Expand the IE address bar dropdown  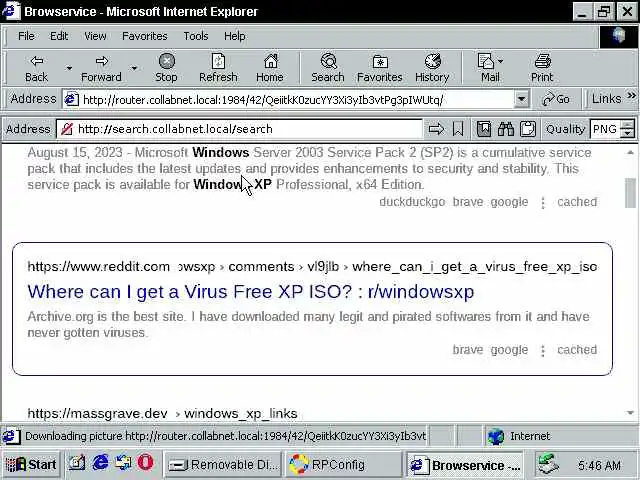(x=521, y=99)
